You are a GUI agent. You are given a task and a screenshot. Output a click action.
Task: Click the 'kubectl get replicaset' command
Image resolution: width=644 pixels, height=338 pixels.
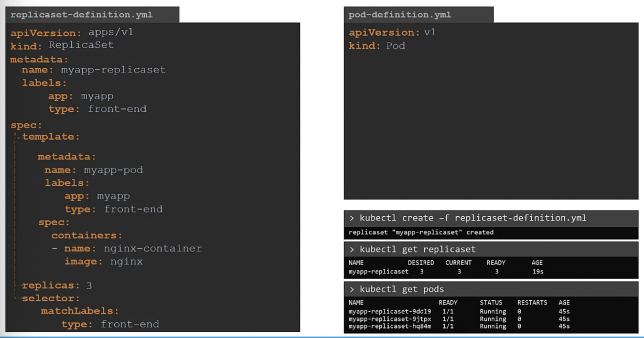pyautogui.click(x=412, y=249)
